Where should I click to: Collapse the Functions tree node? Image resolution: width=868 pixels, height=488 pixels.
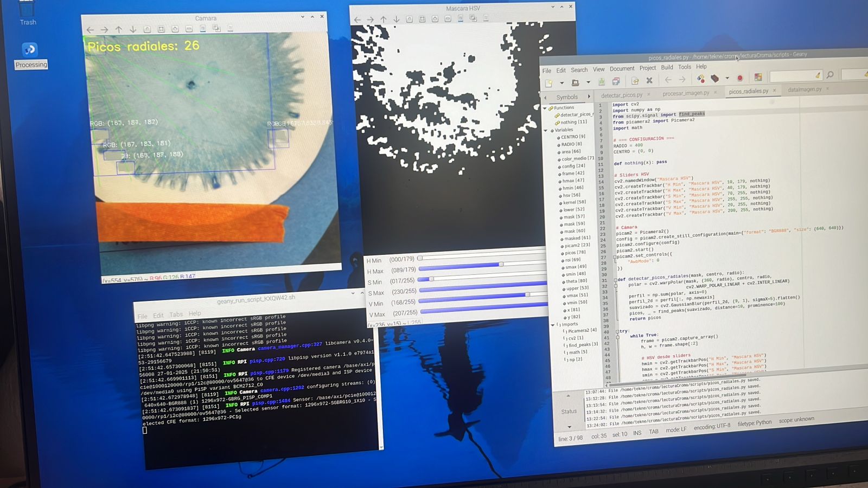coord(545,108)
